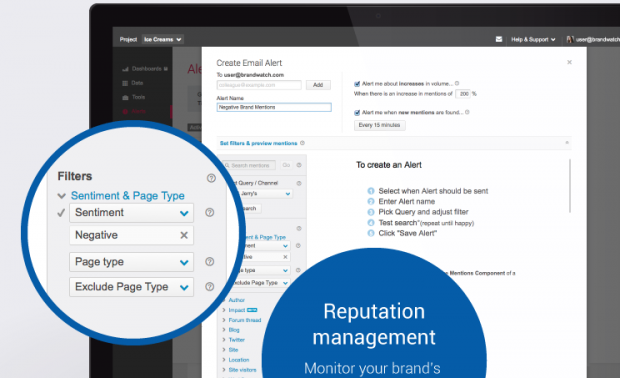Open the Exclude Page Type dropdown
The height and width of the screenshot is (378, 620).
pos(132,287)
